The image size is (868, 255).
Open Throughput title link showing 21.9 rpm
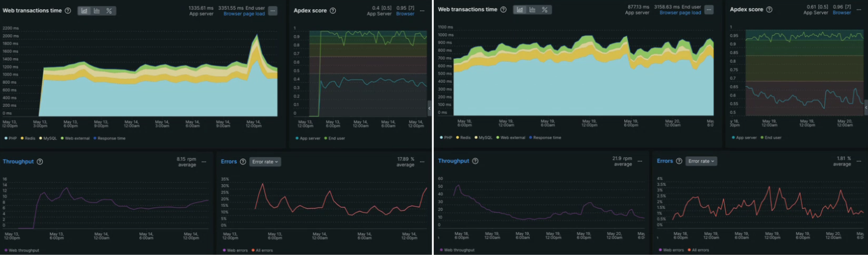tap(454, 161)
